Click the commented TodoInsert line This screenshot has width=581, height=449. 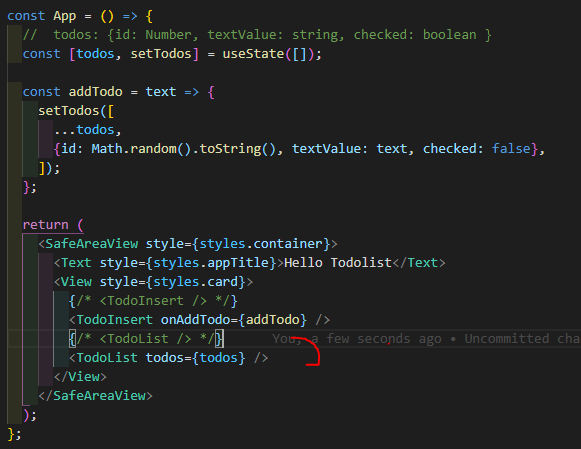pos(153,301)
